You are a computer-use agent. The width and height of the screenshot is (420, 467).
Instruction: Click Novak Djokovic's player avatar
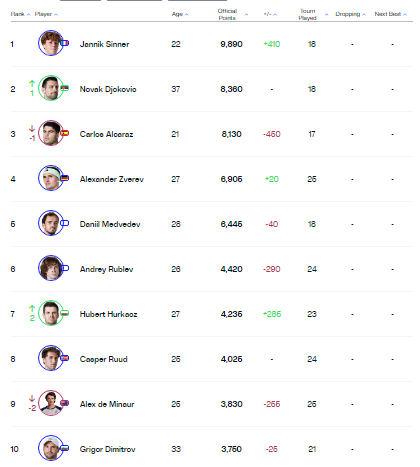51,88
